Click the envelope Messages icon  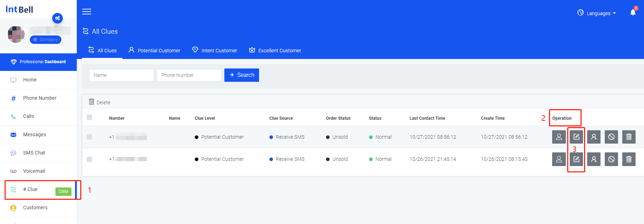coord(13,135)
